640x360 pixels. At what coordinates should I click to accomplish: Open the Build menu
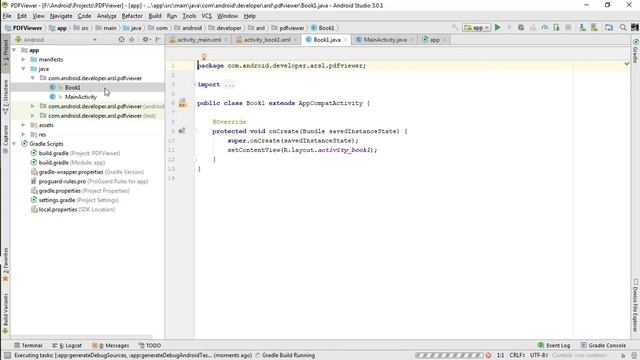pos(155,16)
